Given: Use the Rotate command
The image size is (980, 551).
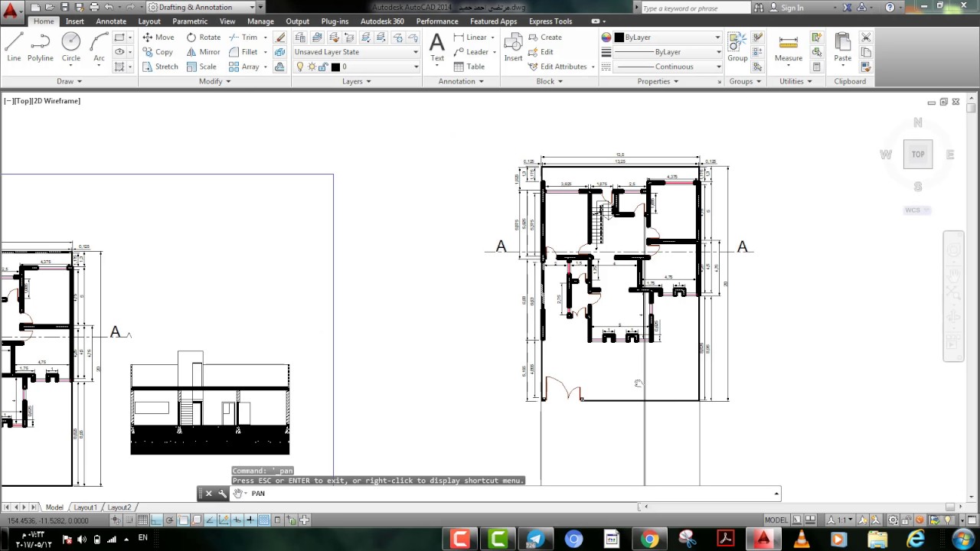Looking at the screenshot, I should click(x=203, y=37).
